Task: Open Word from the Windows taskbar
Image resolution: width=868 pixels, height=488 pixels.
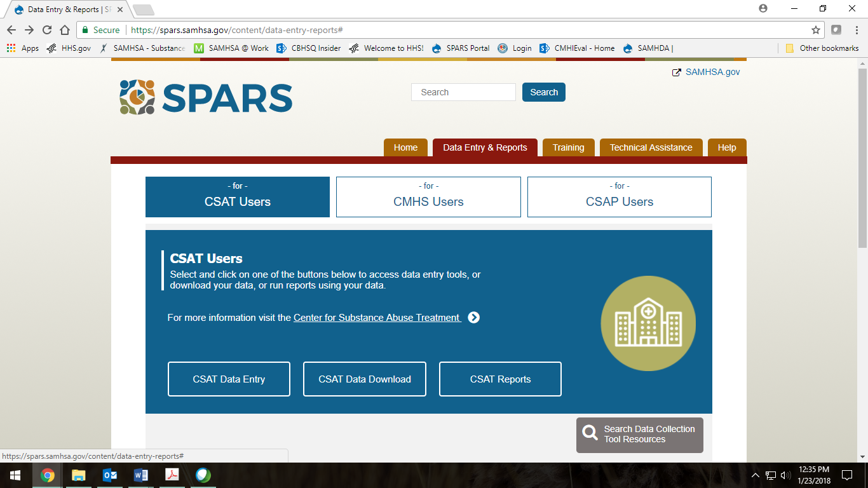Action: click(x=141, y=475)
